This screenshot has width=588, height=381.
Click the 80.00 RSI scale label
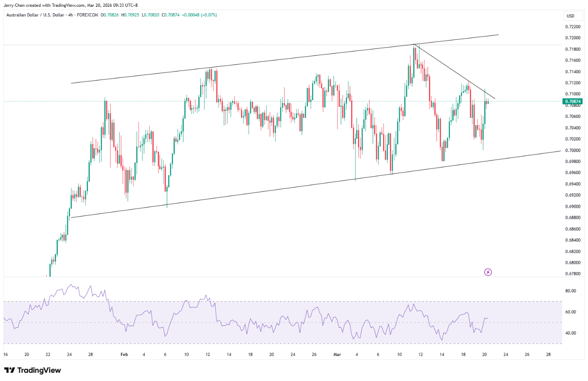click(x=571, y=291)
